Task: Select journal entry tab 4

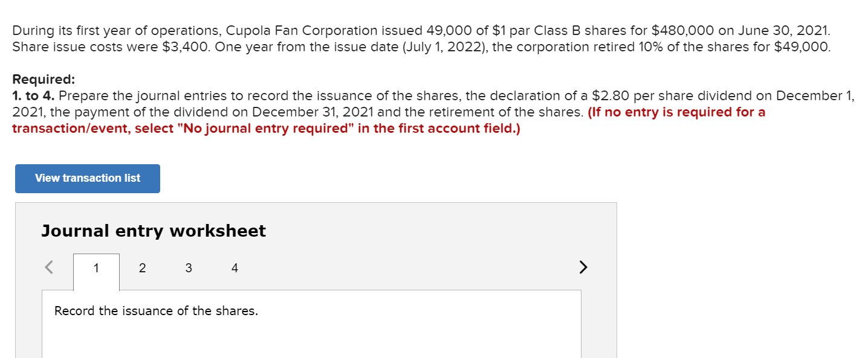Action: (x=234, y=267)
